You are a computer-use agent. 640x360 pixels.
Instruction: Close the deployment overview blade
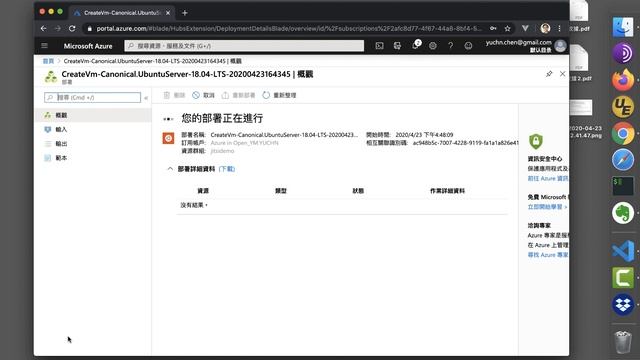[x=562, y=74]
